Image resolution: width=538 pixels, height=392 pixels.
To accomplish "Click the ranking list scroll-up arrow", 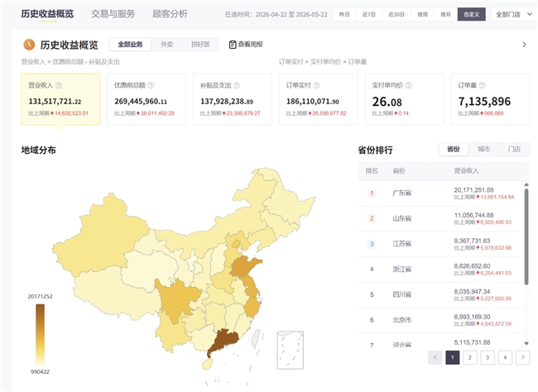I will click(x=526, y=185).
